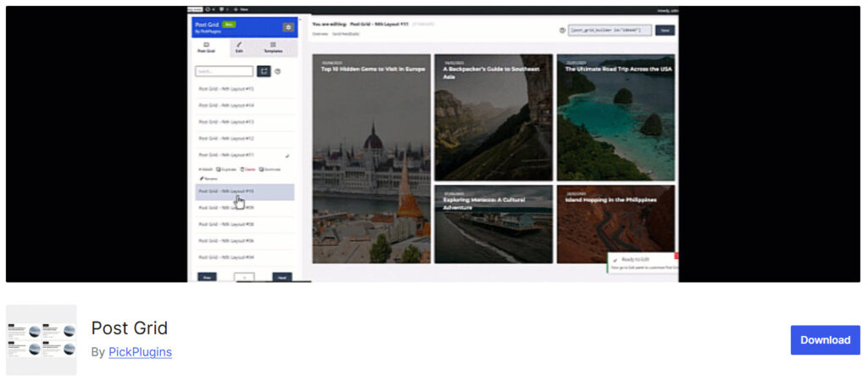
Task: Open the Edit tab with pencil icon
Action: [x=239, y=48]
